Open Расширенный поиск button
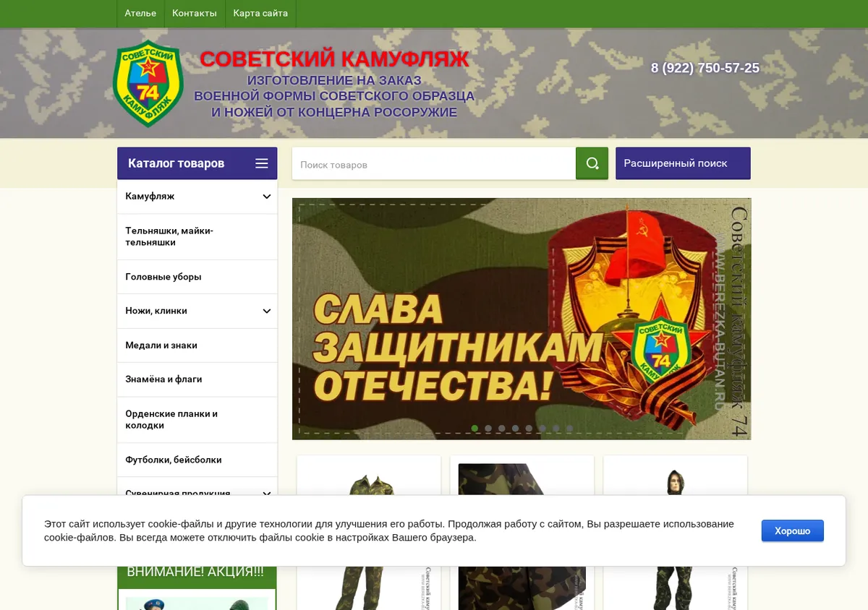 [683, 163]
